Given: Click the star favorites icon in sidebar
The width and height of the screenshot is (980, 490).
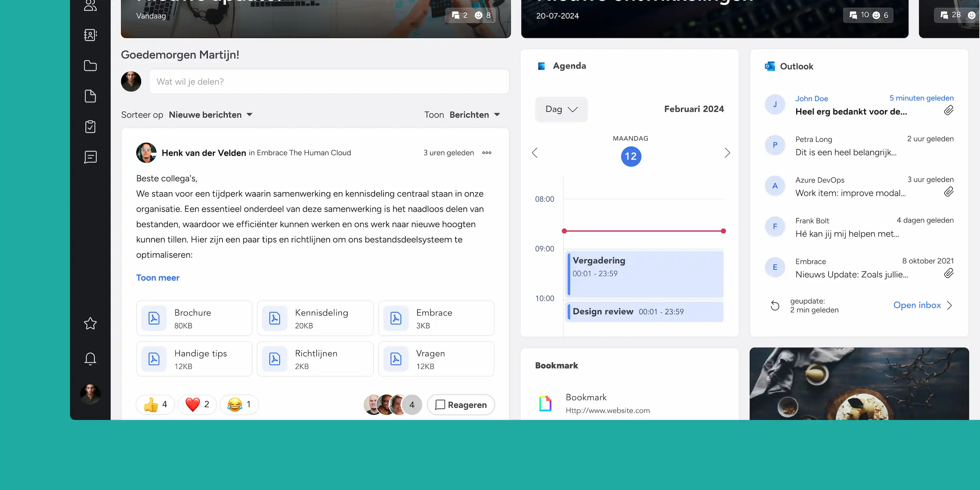Looking at the screenshot, I should 90,323.
